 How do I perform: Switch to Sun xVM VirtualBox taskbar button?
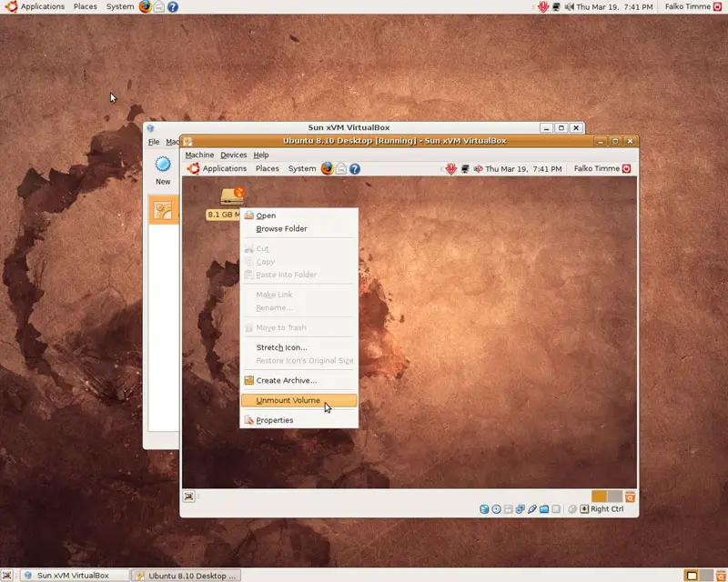(x=75, y=576)
